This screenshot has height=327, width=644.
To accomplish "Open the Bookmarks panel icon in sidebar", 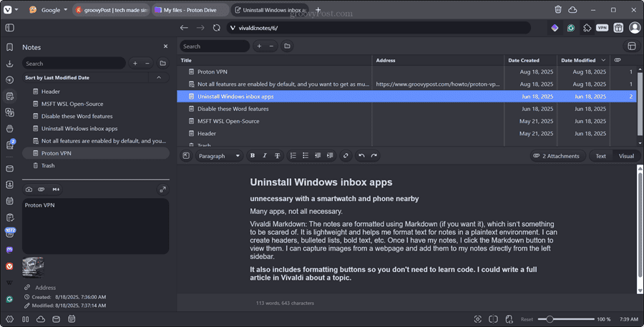I will pos(10,47).
